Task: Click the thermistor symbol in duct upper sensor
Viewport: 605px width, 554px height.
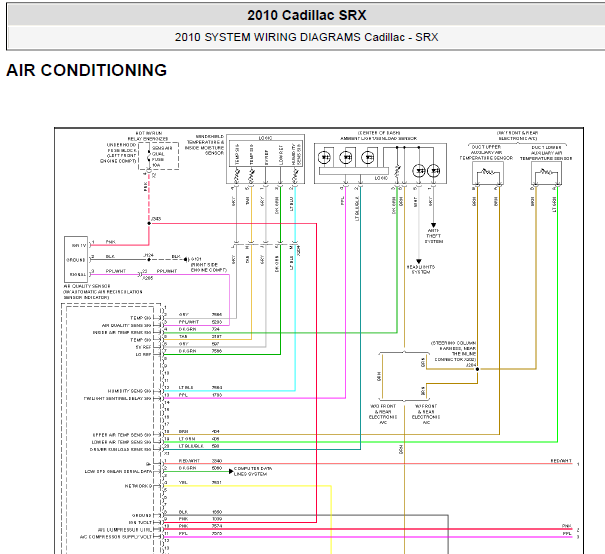Action: coord(488,172)
